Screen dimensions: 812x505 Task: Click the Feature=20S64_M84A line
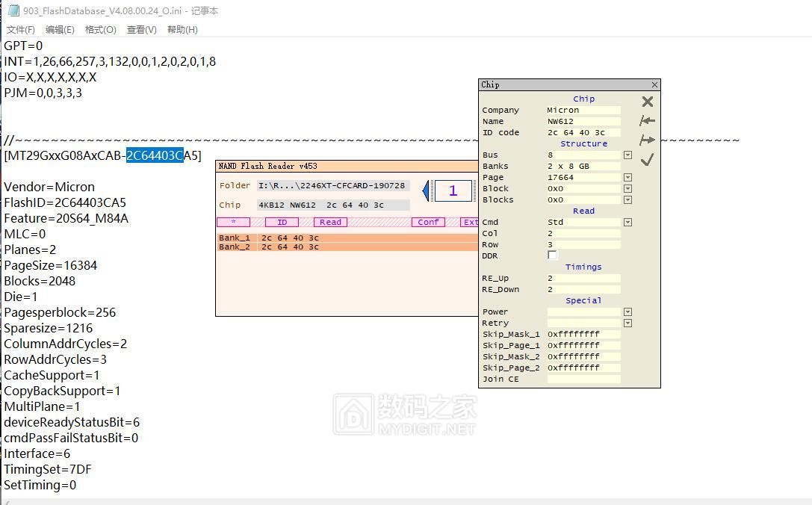pos(66,219)
